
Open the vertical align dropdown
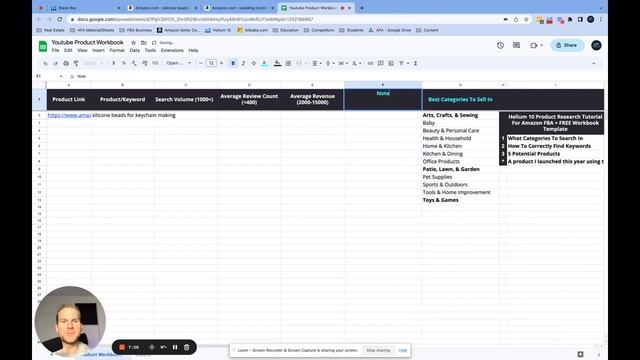[329, 63]
